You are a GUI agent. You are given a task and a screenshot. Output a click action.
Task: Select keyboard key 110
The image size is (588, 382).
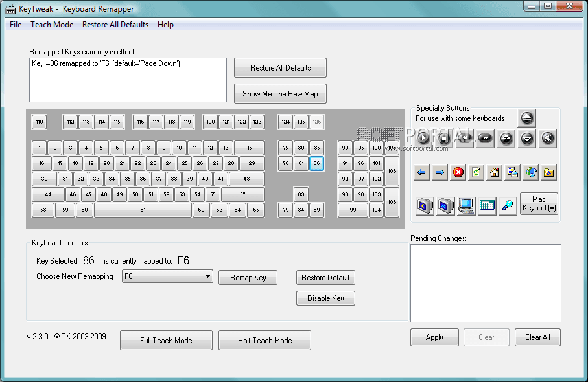pos(40,122)
